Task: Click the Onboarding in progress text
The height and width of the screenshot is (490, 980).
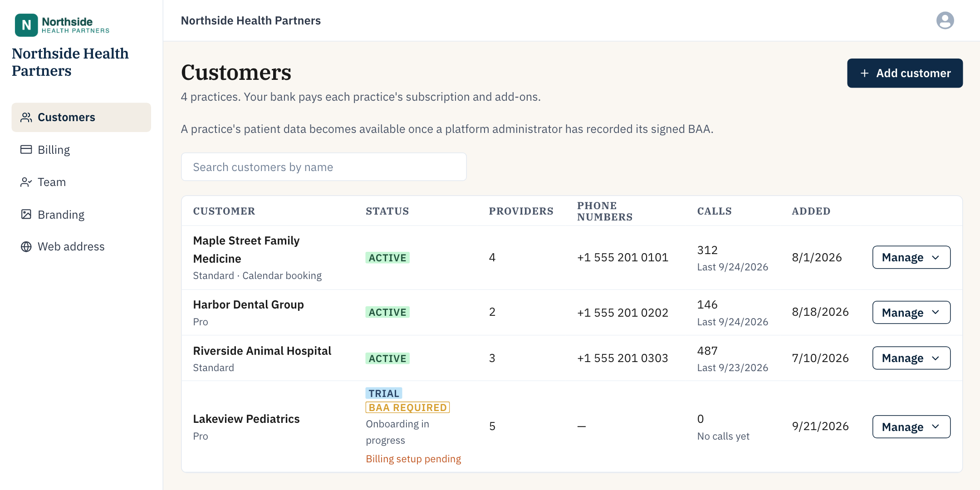Action: [397, 432]
